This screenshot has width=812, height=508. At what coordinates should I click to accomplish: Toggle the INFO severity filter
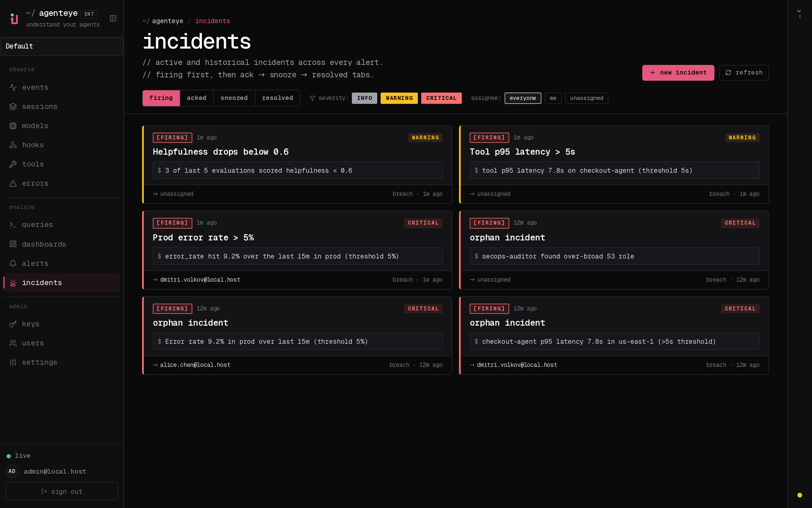(x=364, y=98)
